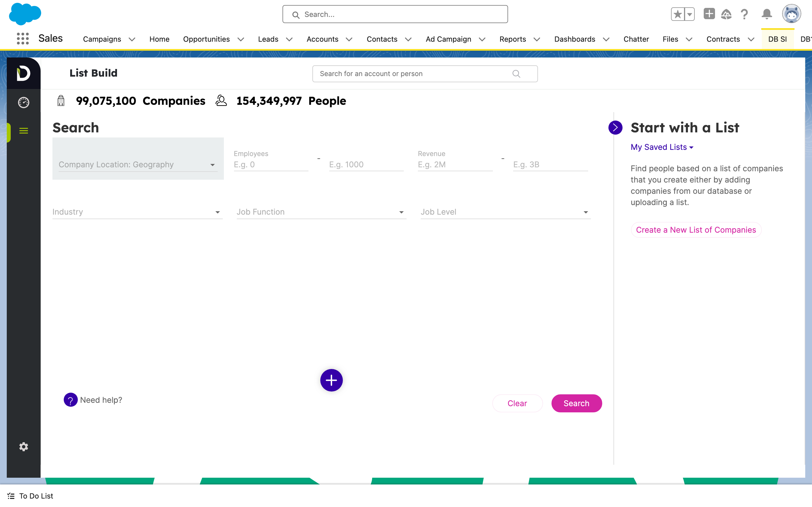Switch to the Chatter tab

click(636, 39)
